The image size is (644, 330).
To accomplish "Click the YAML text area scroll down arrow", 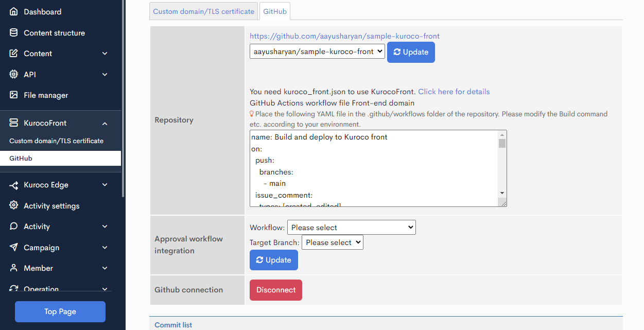I will click(502, 193).
